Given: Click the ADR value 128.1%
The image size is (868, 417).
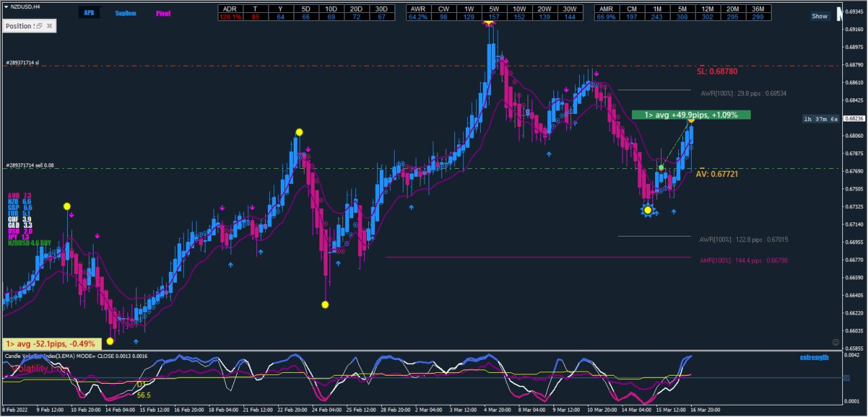Looking at the screenshot, I should [x=230, y=16].
